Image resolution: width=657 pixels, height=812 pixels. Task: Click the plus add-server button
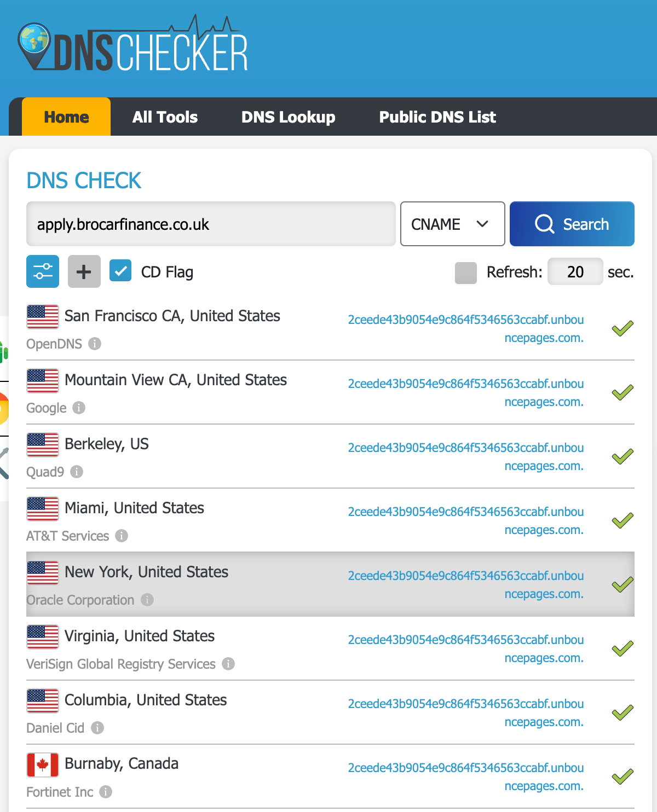click(84, 271)
